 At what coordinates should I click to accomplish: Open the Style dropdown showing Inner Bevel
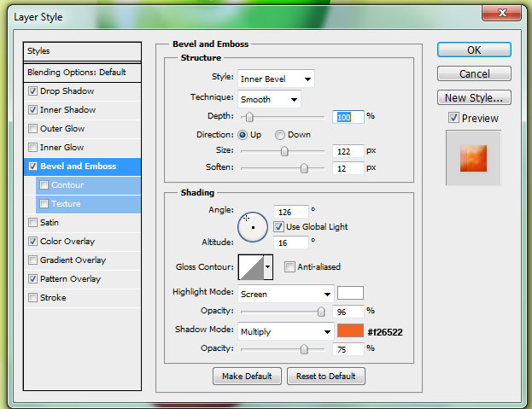click(x=276, y=79)
